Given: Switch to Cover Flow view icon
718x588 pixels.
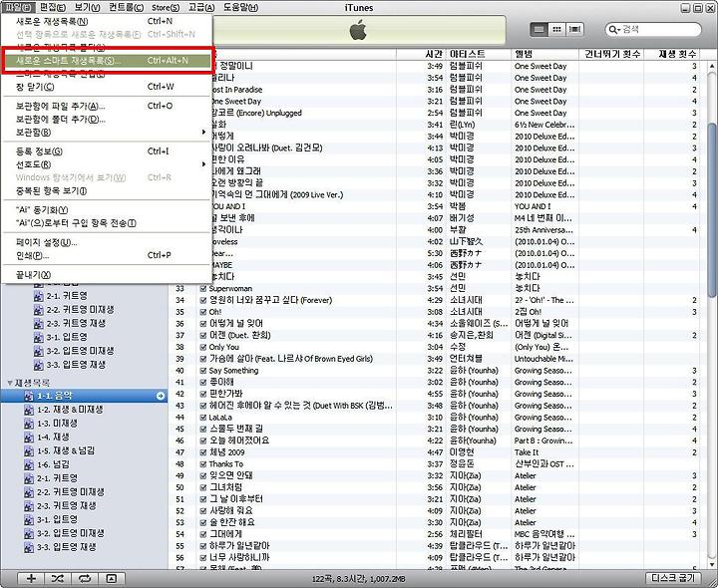Looking at the screenshot, I should (x=574, y=29).
